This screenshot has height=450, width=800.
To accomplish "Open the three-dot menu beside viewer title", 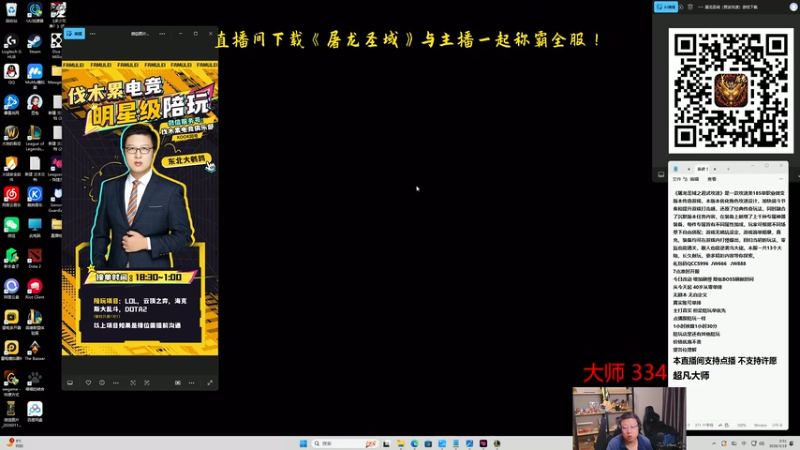I will coord(162,34).
